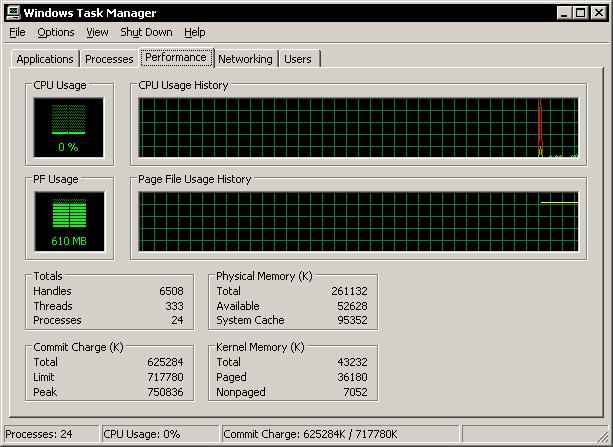
Task: Click the Processes value 24 in Totals
Action: click(177, 320)
